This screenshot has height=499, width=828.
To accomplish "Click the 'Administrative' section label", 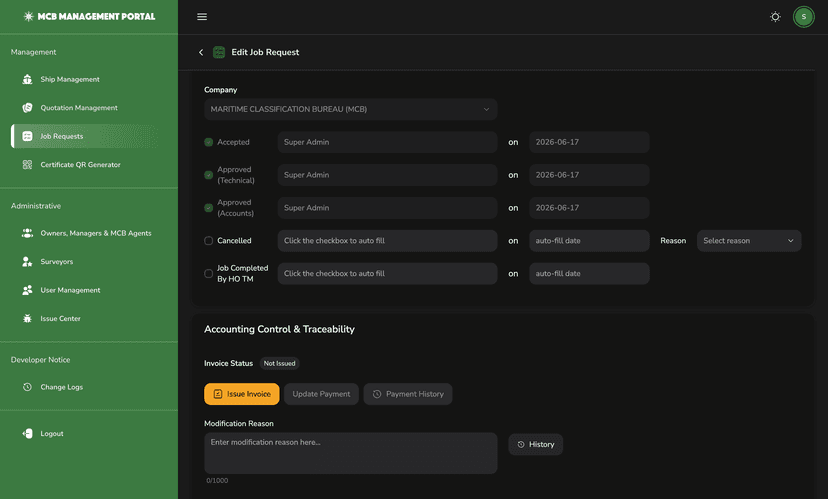I will click(x=36, y=206).
